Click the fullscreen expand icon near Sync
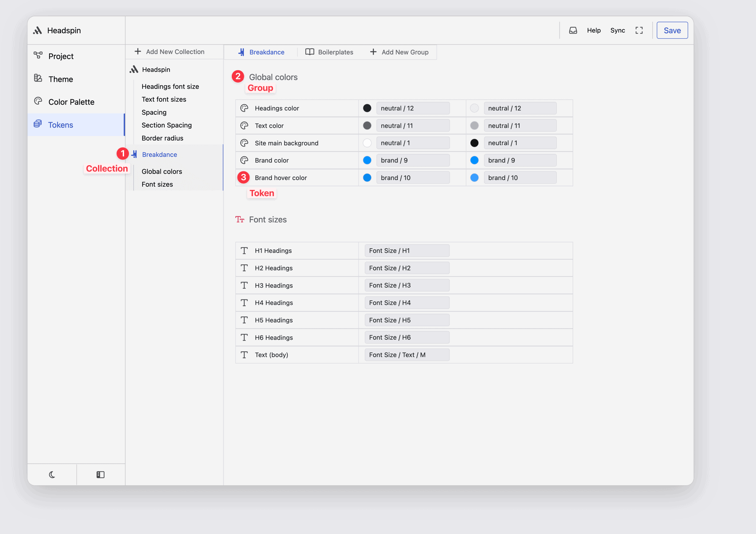756x534 pixels. pos(639,30)
